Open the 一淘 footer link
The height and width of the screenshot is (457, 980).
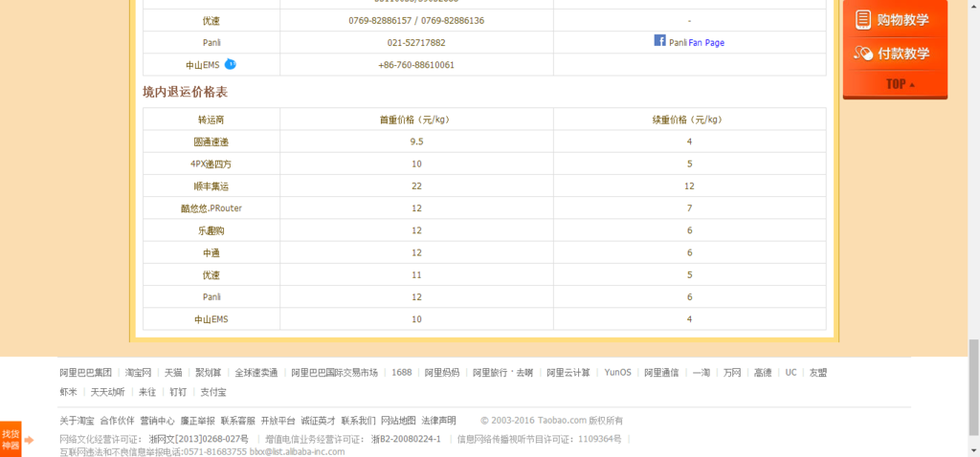pos(702,373)
